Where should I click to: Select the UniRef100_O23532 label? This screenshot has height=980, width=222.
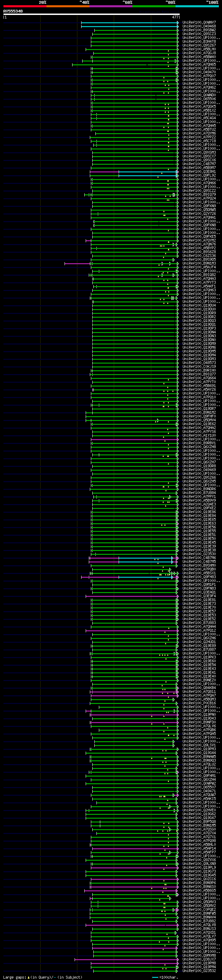[199, 971]
